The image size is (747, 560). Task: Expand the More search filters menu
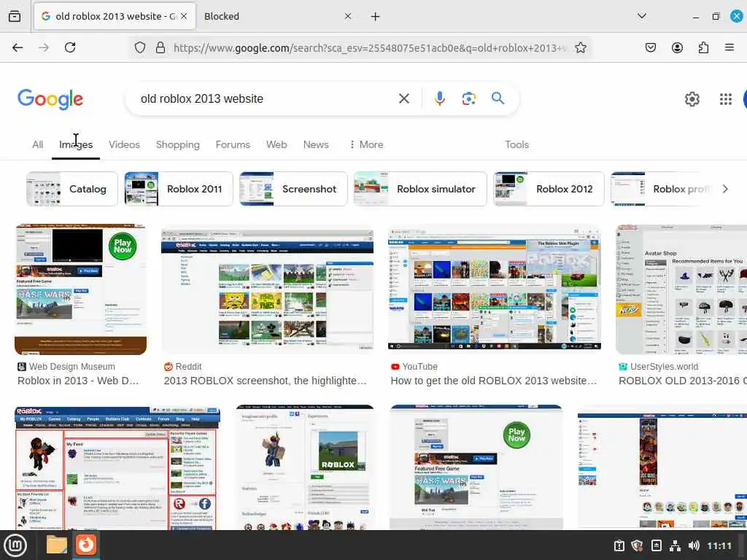click(x=366, y=144)
